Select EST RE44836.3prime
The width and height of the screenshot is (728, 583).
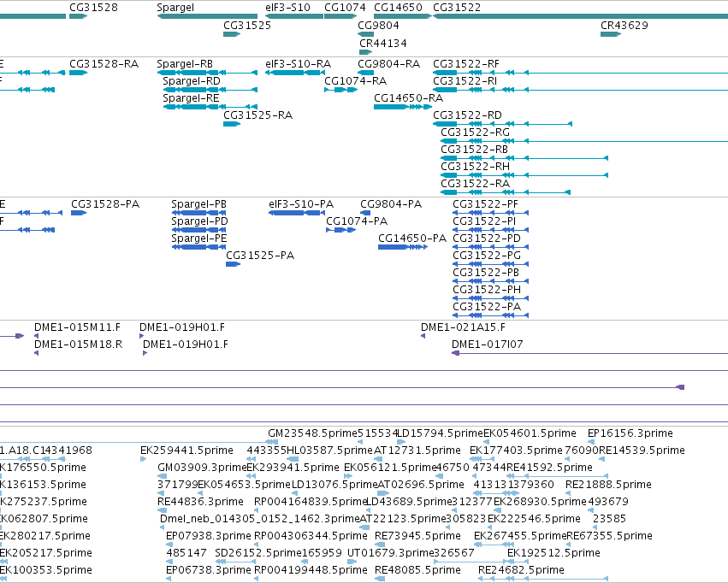point(162,510)
